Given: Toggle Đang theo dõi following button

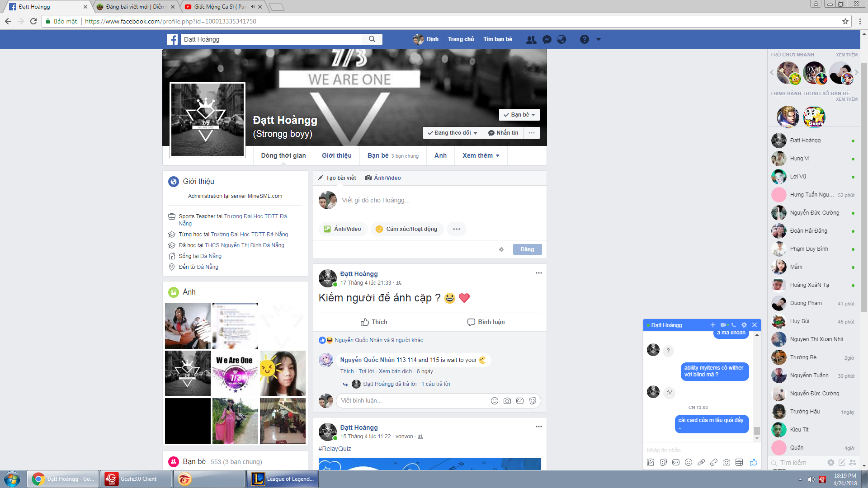Looking at the screenshot, I should tap(453, 133).
